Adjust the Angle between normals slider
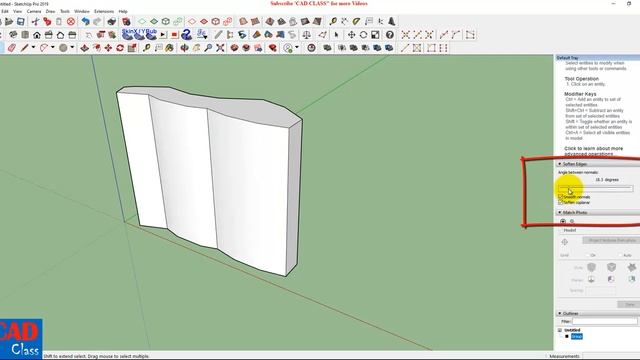 coord(596,189)
